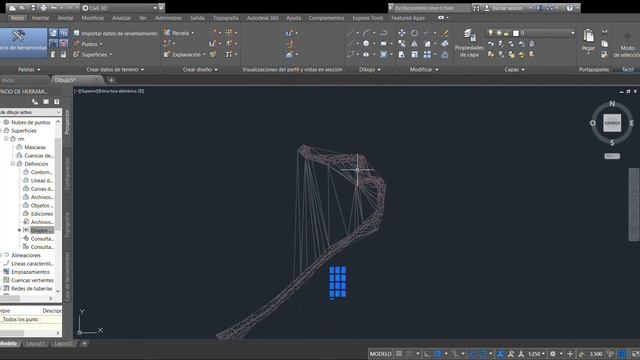Image resolution: width=640 pixels, height=360 pixels.
Task: Click the N compass direction on ViewCube
Action: [x=612, y=104]
